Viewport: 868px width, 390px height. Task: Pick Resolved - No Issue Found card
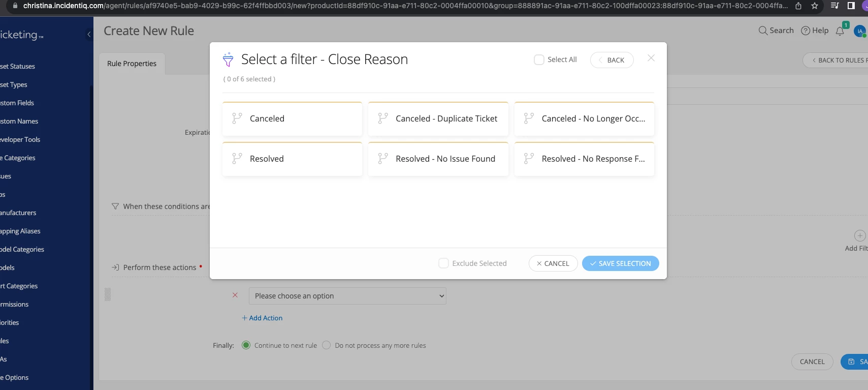pyautogui.click(x=438, y=159)
